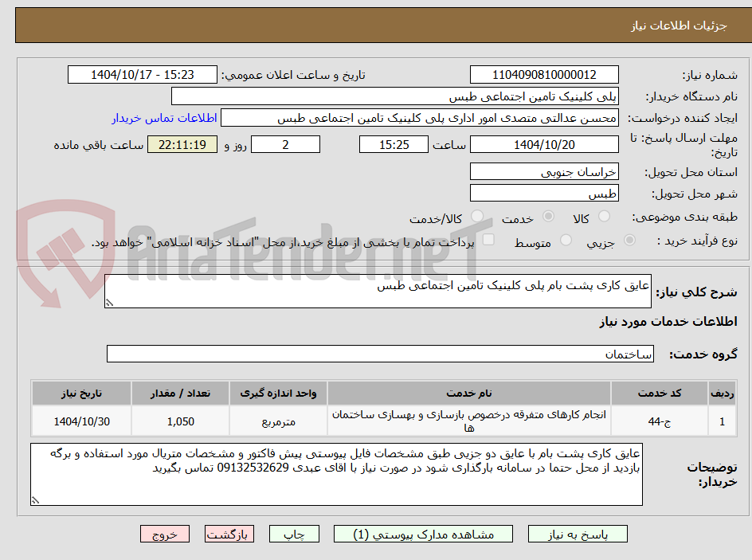Click the remaining days field showing 2
This screenshot has width=752, height=560.
coord(285,144)
